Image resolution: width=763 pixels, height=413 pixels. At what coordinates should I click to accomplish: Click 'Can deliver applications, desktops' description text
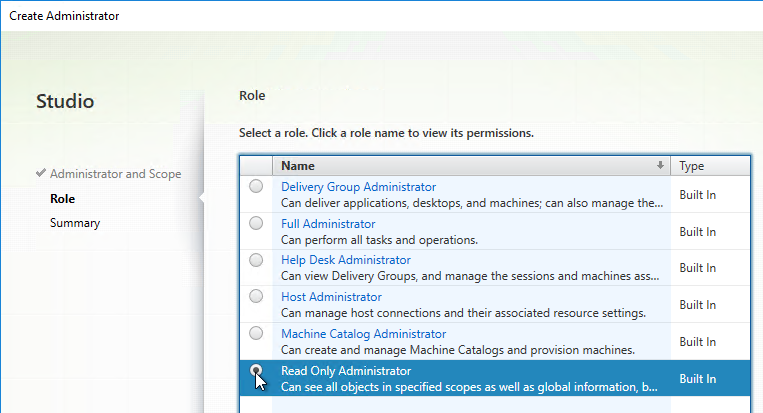(472, 203)
